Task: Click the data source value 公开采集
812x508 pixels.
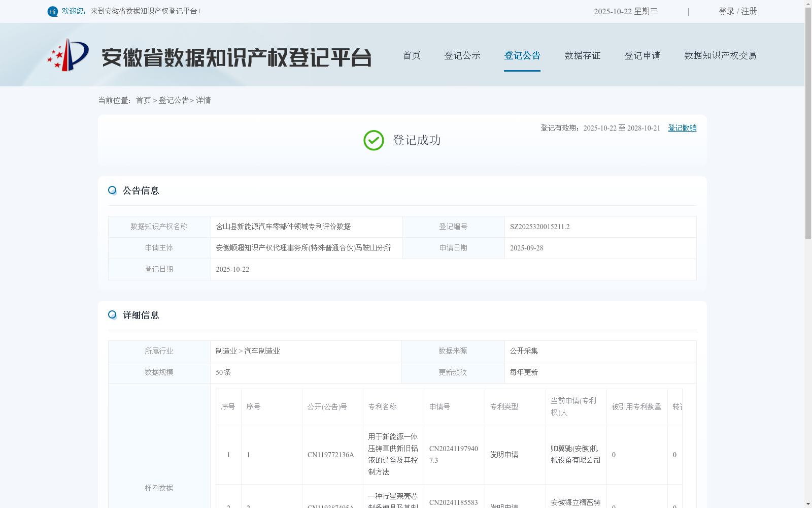Action: 524,351
